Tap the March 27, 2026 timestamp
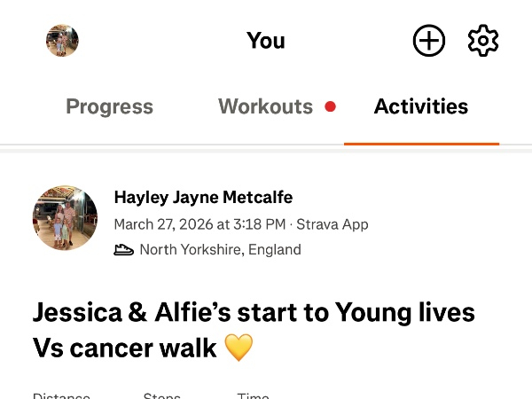The image size is (532, 399). (199, 224)
